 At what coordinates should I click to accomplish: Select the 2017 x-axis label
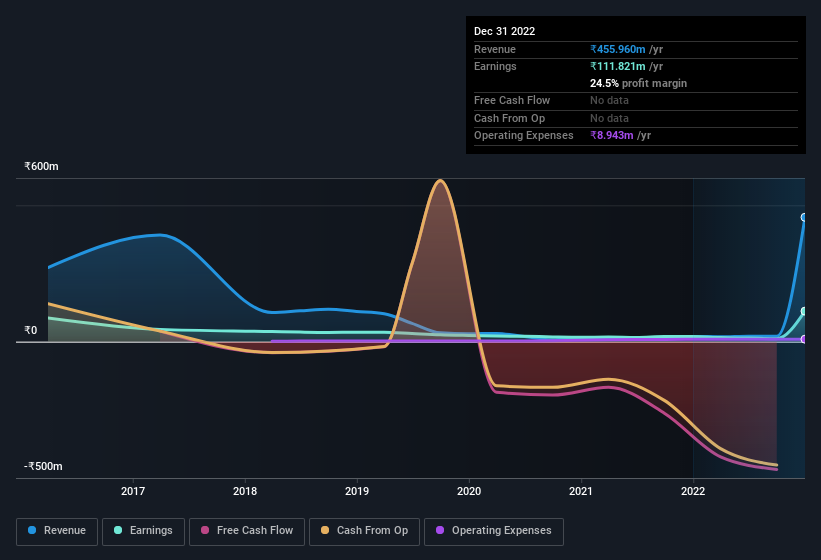pyautogui.click(x=133, y=491)
